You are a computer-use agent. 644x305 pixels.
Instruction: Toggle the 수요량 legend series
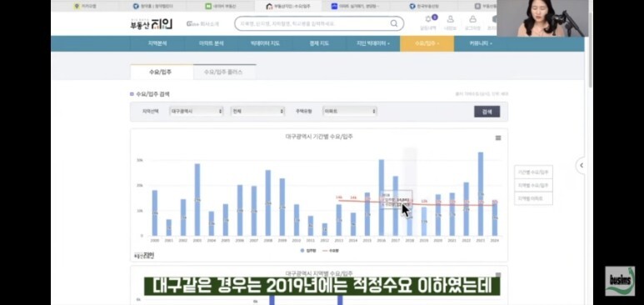point(331,250)
